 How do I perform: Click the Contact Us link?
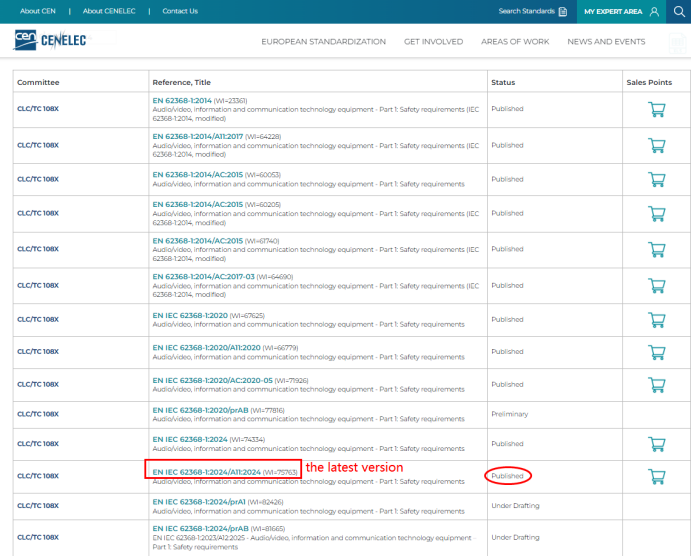point(180,11)
